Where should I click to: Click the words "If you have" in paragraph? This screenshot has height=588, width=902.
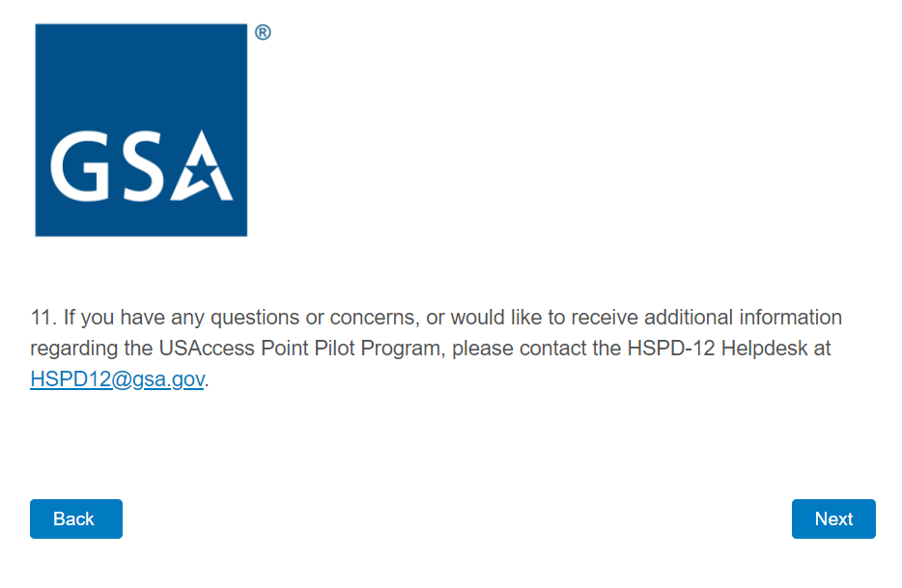108,318
